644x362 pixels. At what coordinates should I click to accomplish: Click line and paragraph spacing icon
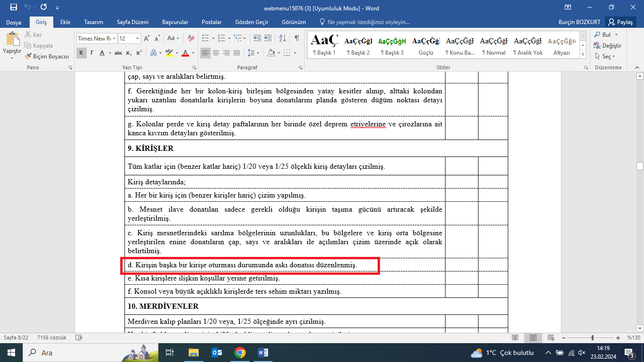point(251,53)
